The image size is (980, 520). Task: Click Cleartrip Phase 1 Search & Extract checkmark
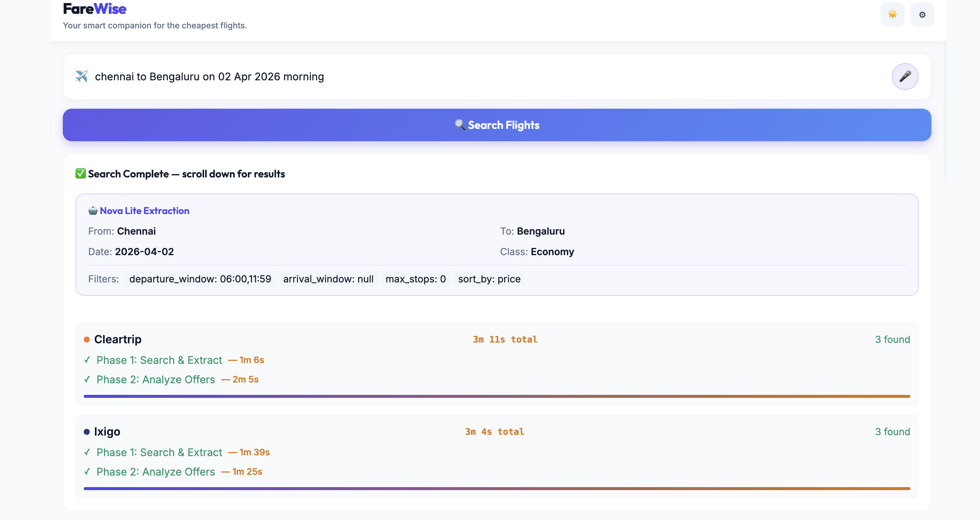click(87, 360)
